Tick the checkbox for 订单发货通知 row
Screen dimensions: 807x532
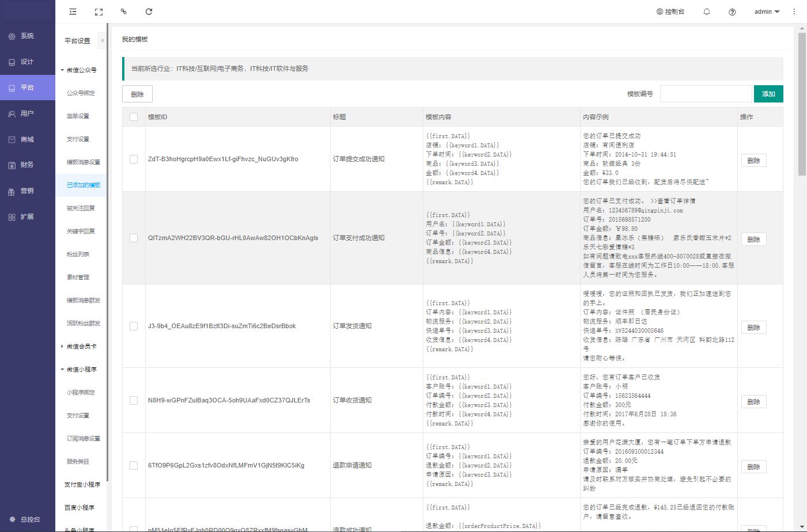(134, 326)
